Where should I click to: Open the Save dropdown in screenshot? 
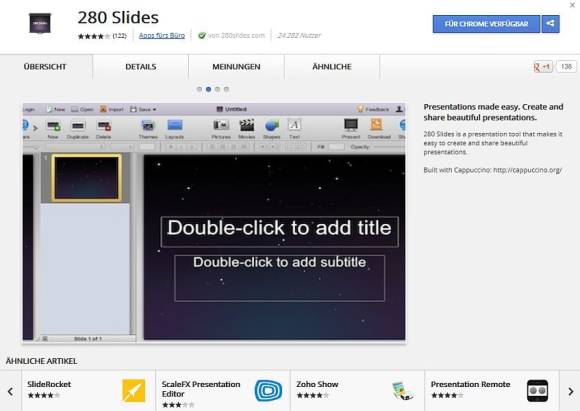[143, 109]
